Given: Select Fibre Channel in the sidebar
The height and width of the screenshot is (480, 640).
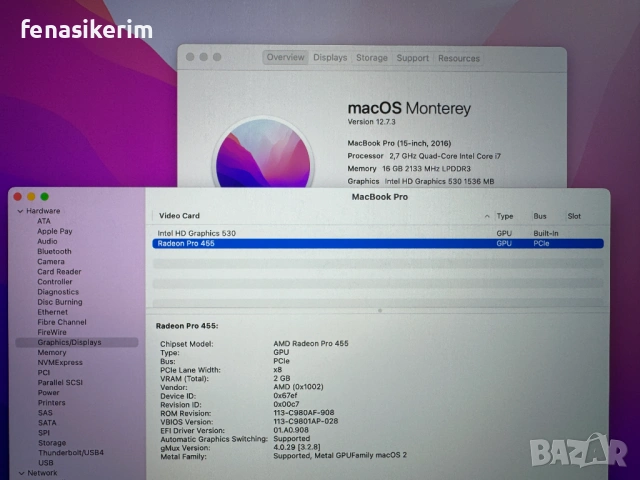Looking at the screenshot, I should click(x=62, y=322).
